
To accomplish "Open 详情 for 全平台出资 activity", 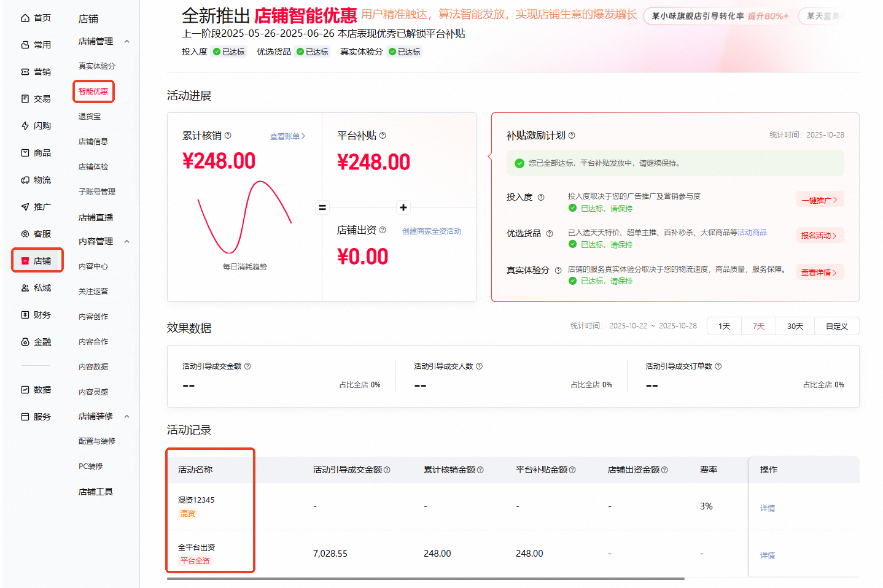I will pos(768,555).
